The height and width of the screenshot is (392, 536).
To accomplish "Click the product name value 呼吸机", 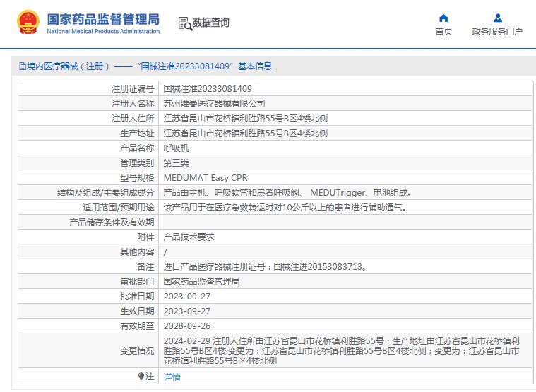I will [177, 148].
